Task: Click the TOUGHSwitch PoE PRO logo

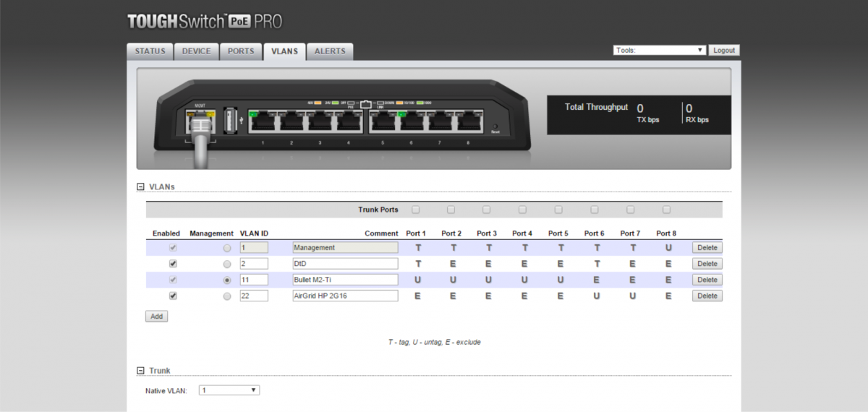Action: (x=205, y=22)
